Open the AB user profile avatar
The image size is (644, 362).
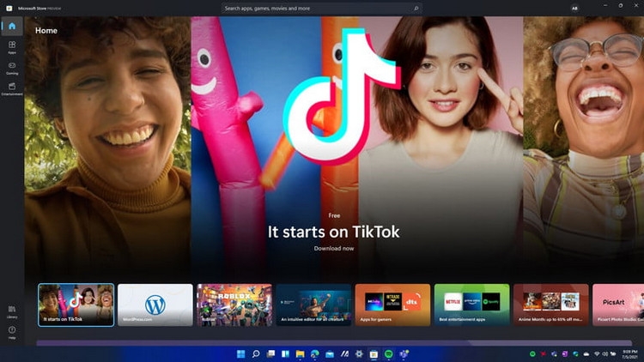574,9
